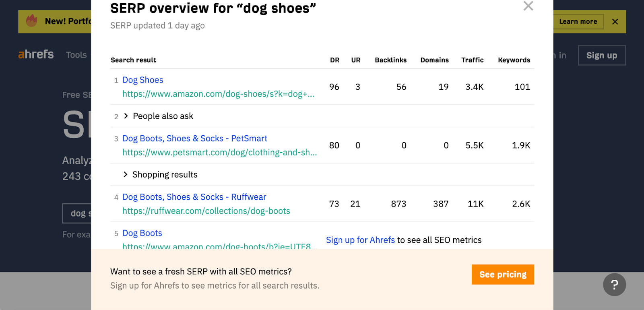Click the backlinks value 873

pos(398,204)
